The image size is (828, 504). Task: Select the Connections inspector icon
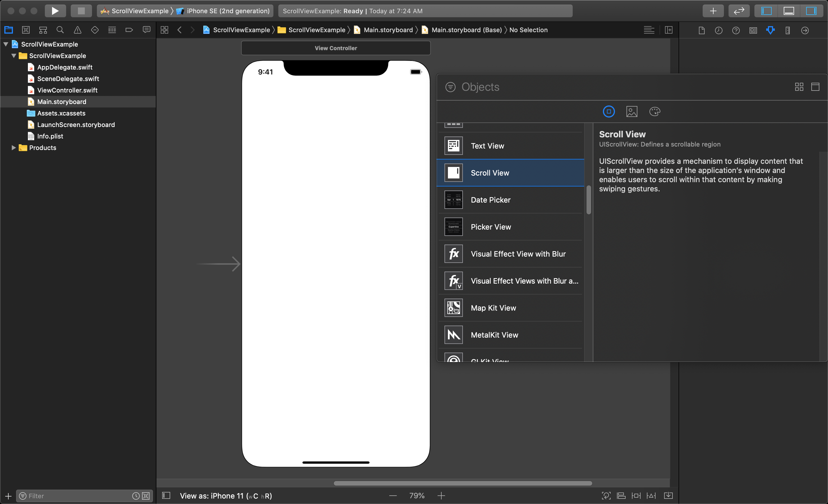coord(806,30)
